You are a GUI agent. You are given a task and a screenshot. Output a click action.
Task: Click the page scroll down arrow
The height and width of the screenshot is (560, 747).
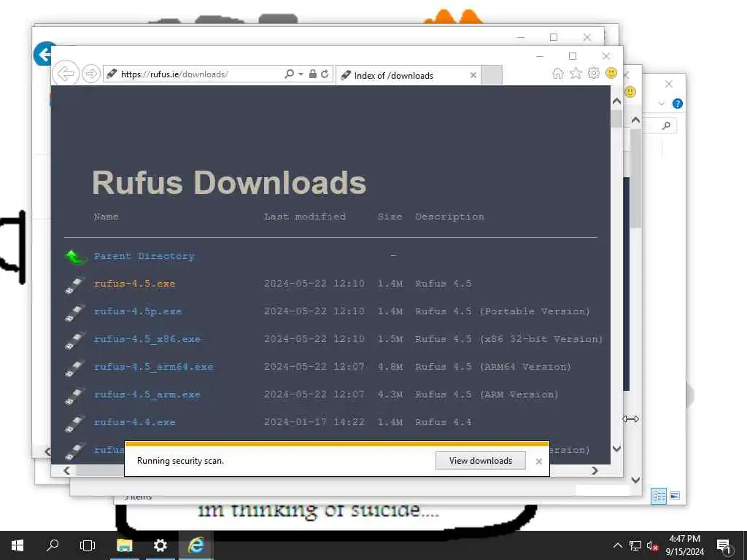[616, 448]
